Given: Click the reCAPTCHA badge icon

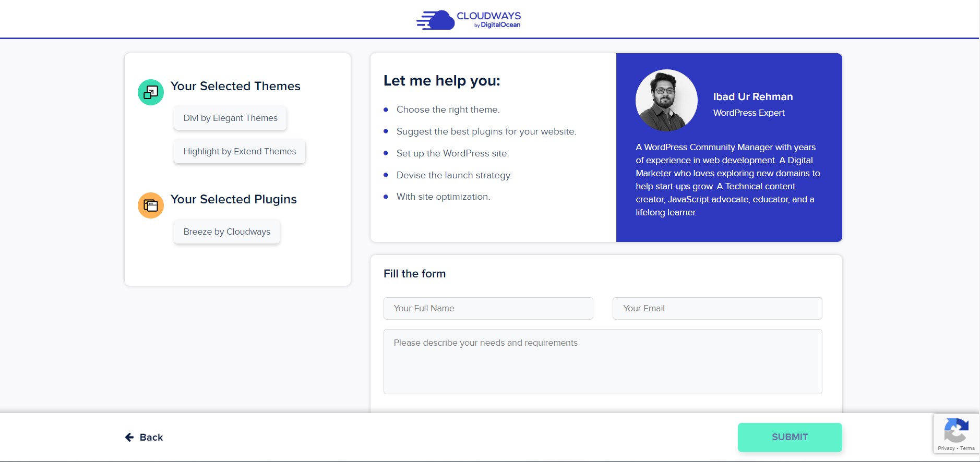Looking at the screenshot, I should click(x=956, y=430).
